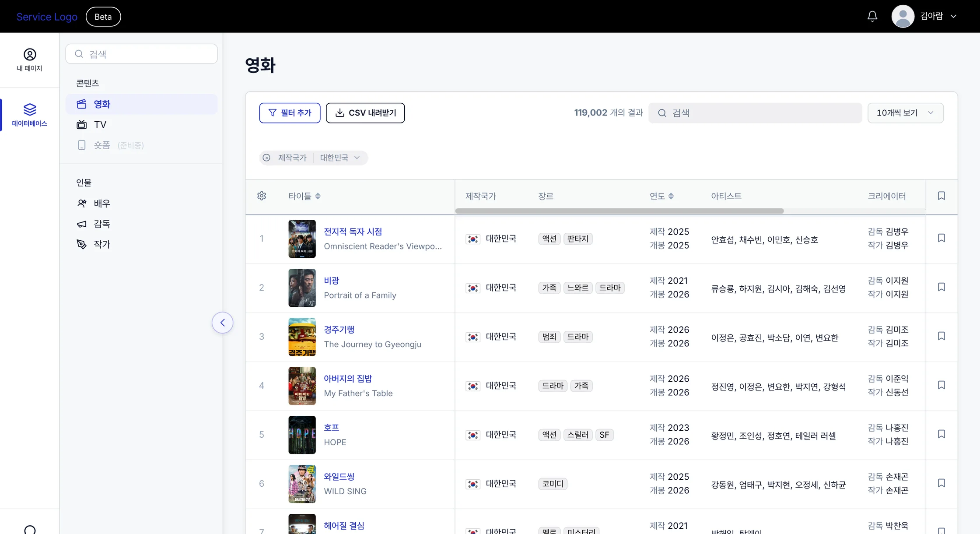Click the 호프 poster thumbnail
980x534 pixels.
pyautogui.click(x=302, y=435)
